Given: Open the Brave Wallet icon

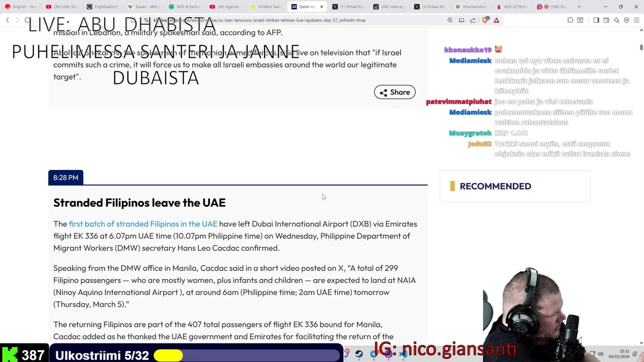Looking at the screenshot, I should (x=606, y=20).
